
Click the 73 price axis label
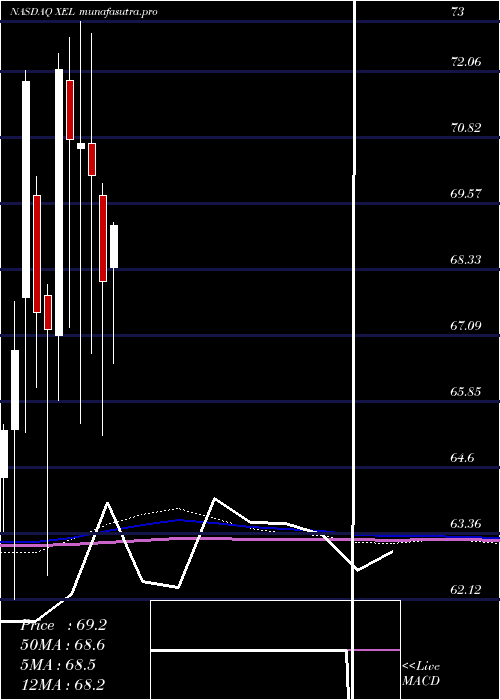click(458, 12)
